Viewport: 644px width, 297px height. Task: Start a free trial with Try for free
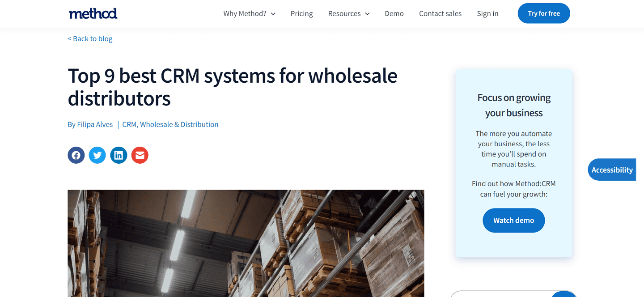tap(544, 13)
